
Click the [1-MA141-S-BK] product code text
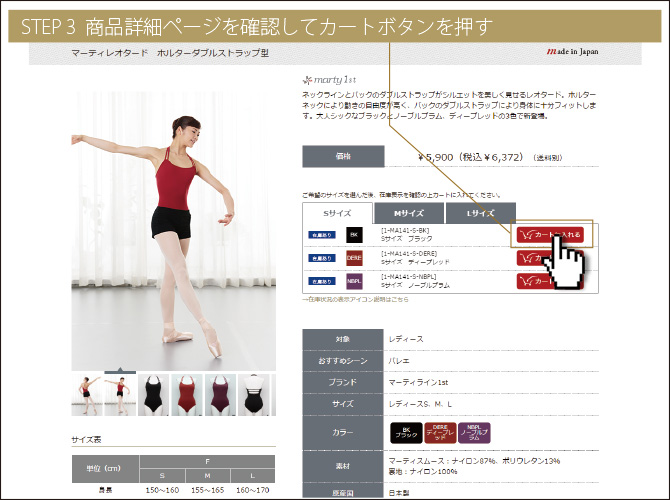405,231
